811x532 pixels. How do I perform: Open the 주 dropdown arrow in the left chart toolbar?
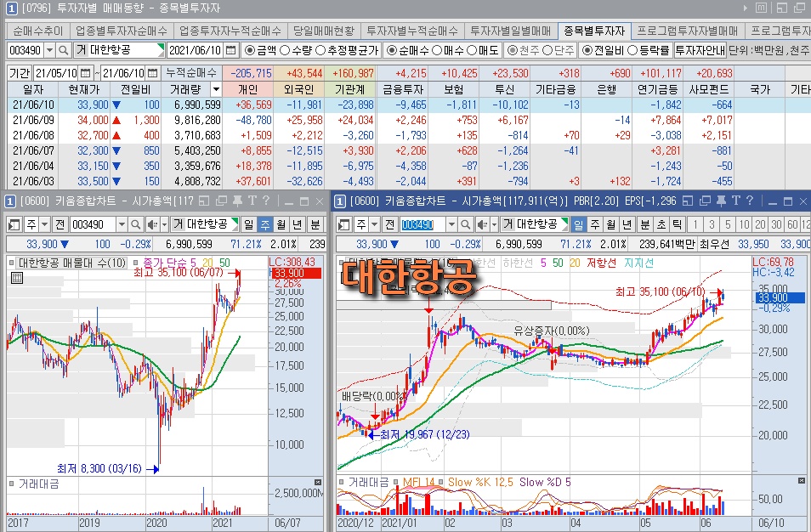pyautogui.click(x=44, y=224)
